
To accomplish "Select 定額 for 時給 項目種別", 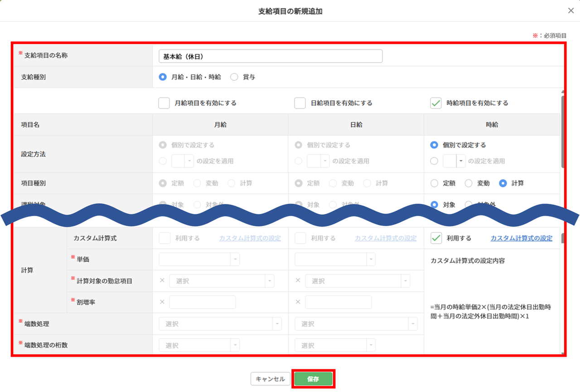I will (x=435, y=184).
